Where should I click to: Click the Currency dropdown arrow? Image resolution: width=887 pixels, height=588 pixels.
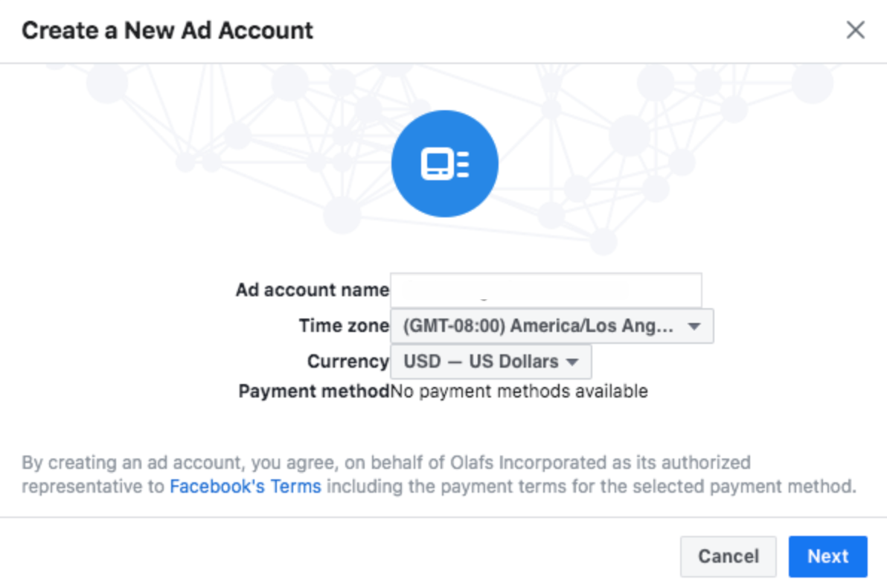click(572, 362)
